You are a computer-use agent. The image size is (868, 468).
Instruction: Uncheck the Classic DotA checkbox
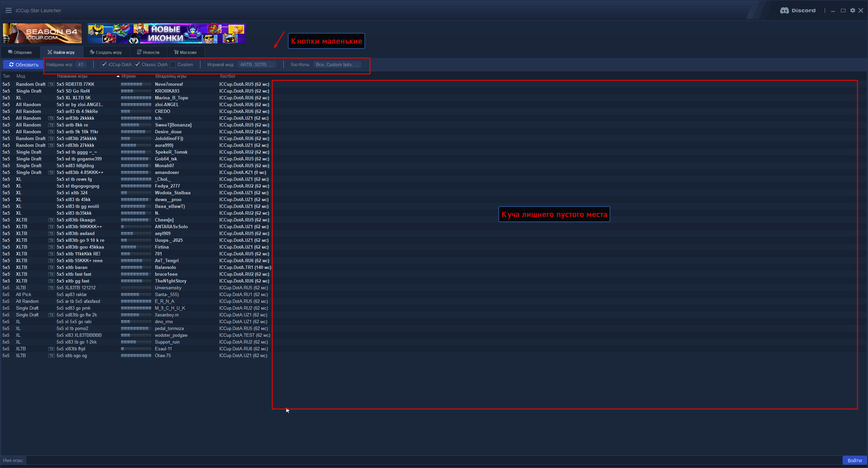[x=137, y=64]
